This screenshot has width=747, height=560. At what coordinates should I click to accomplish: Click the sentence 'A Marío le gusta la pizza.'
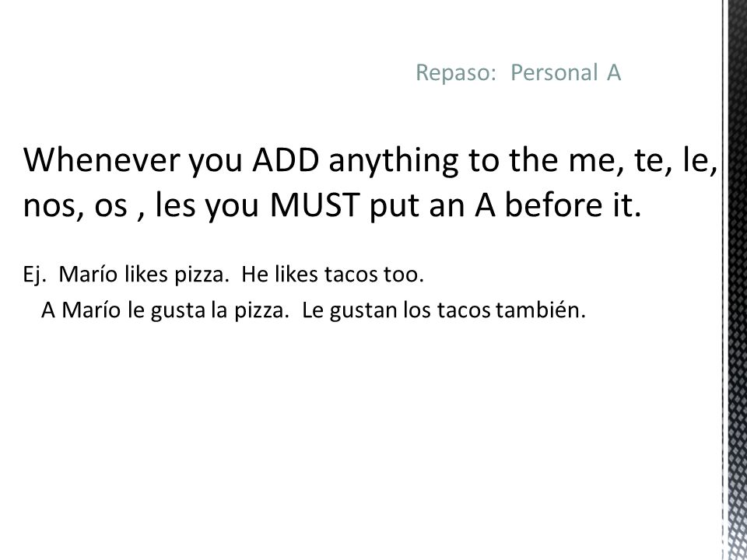pos(165,310)
